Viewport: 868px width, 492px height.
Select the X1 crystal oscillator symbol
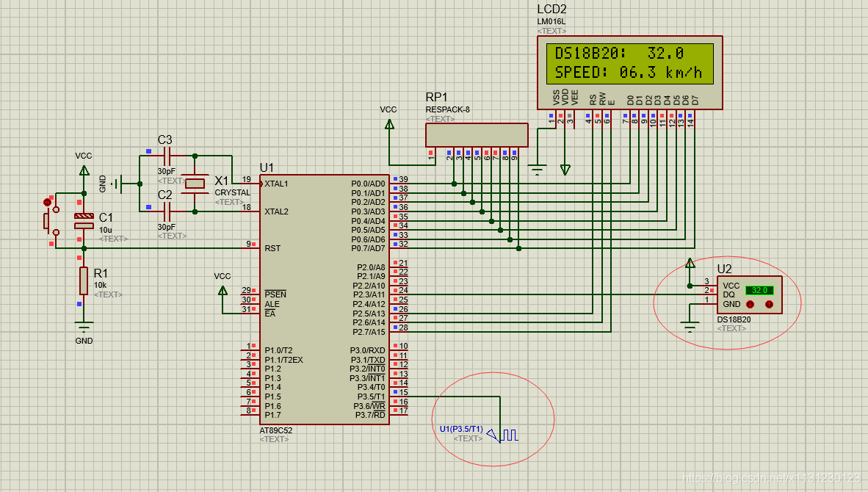(195, 184)
